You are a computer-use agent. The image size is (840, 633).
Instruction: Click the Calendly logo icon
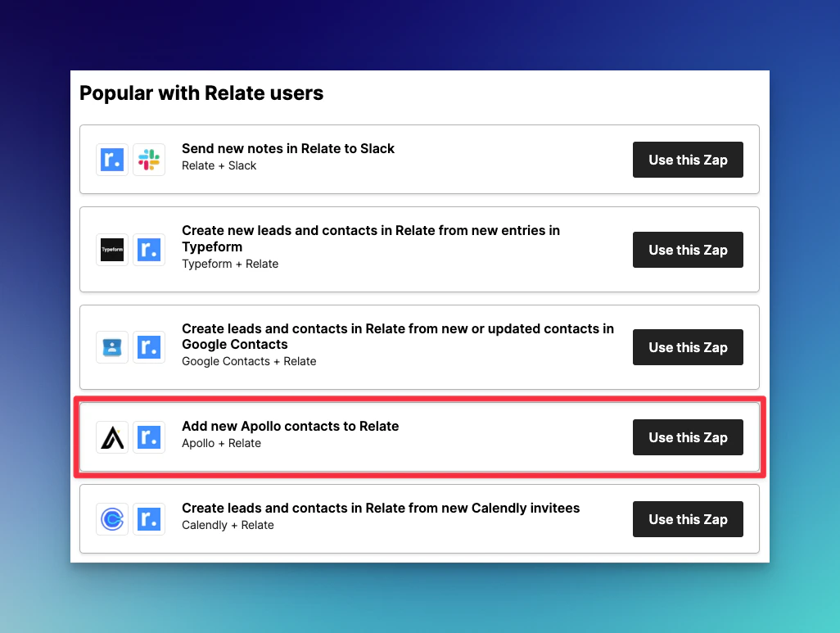[112, 519]
